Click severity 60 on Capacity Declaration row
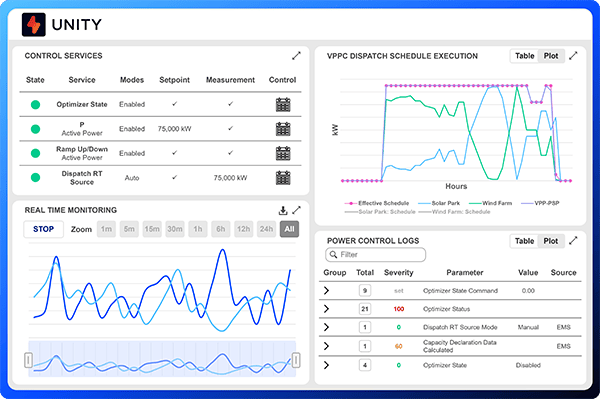This screenshot has width=600, height=399. [x=399, y=346]
